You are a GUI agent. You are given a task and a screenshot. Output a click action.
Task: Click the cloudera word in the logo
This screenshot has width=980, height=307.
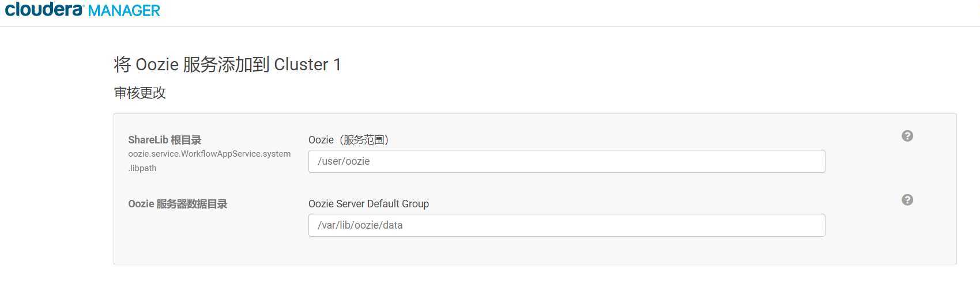click(44, 9)
